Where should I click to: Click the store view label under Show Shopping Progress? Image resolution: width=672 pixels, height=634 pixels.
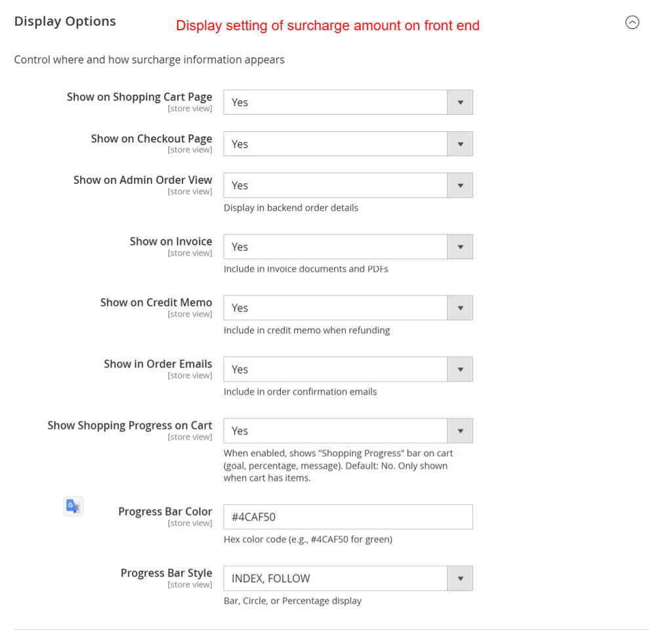pyautogui.click(x=190, y=436)
